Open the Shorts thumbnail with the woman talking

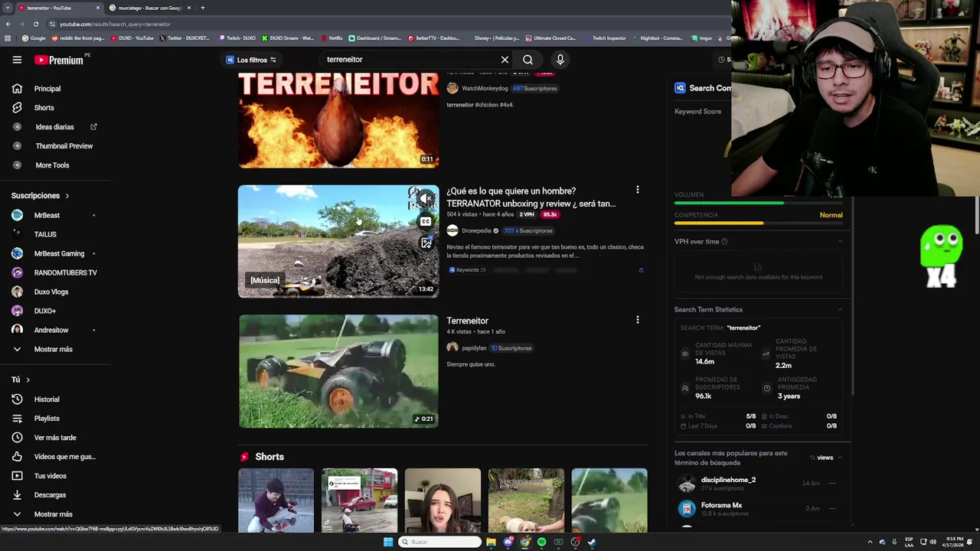(x=443, y=500)
